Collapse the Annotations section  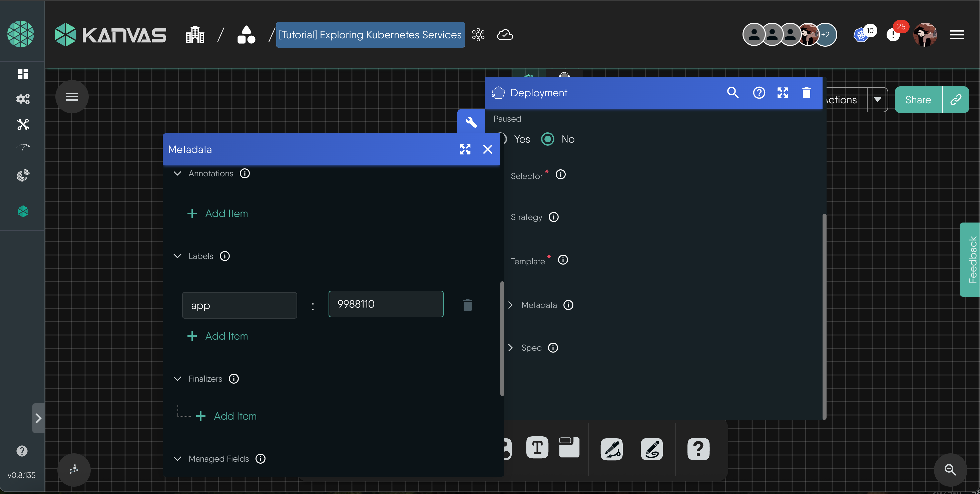pyautogui.click(x=177, y=173)
